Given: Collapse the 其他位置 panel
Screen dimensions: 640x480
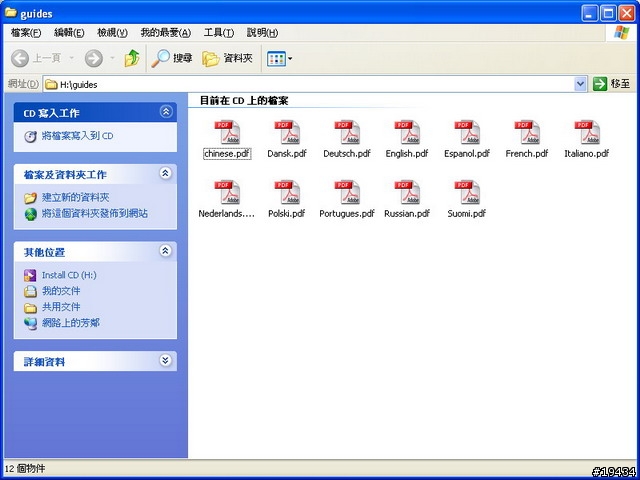Looking at the screenshot, I should [165, 251].
